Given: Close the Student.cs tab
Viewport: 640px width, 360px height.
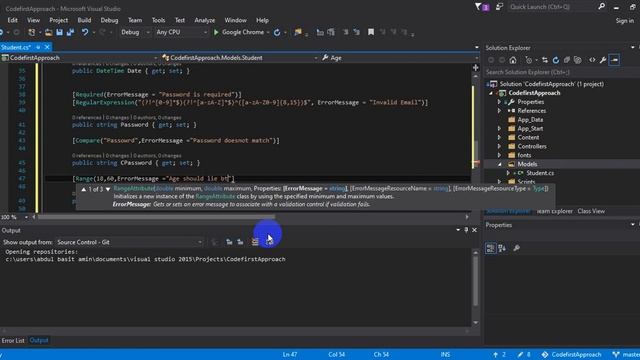Looking at the screenshot, I should pos(47,47).
